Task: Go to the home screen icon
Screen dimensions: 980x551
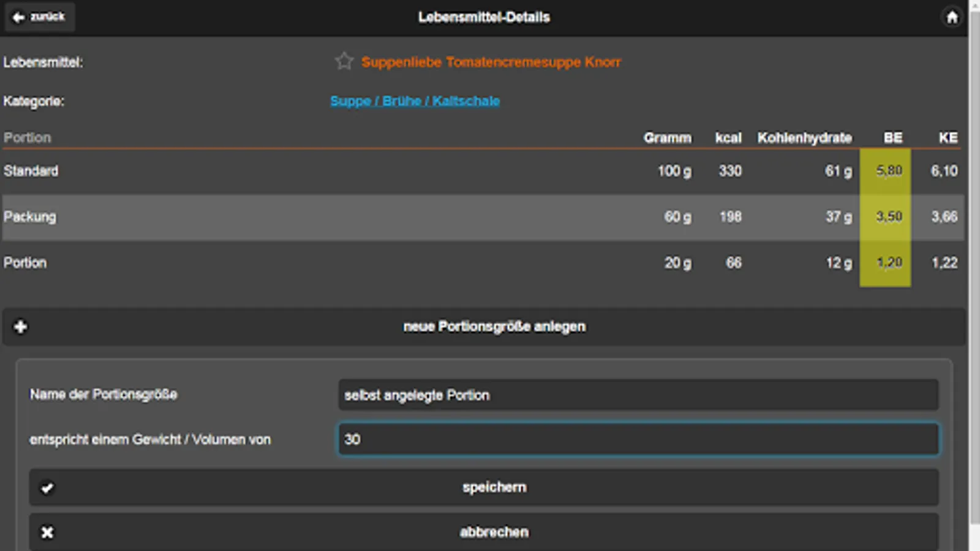Action: point(952,17)
